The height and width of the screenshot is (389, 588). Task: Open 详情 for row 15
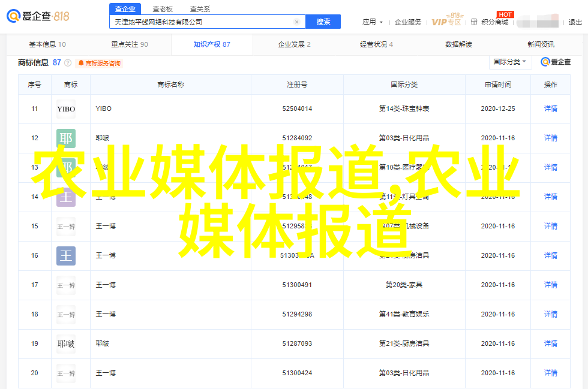551,226
